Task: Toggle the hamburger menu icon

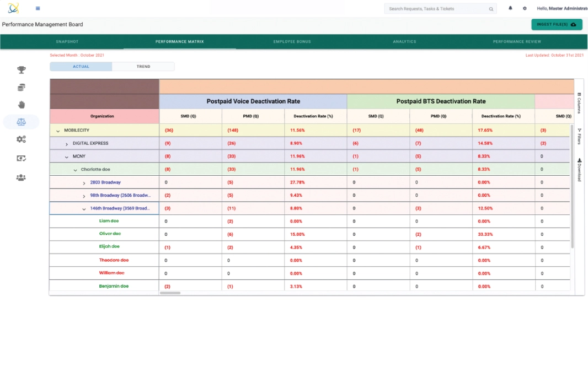Action: click(x=38, y=9)
